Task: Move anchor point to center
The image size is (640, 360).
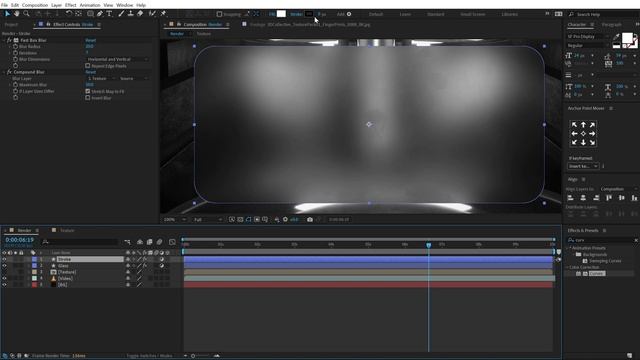Action: [x=583, y=134]
